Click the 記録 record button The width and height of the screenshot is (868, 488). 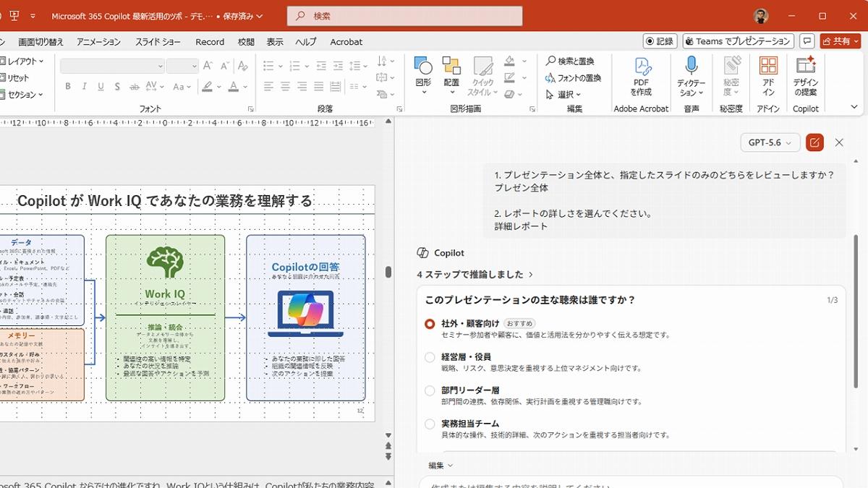[x=660, y=41]
